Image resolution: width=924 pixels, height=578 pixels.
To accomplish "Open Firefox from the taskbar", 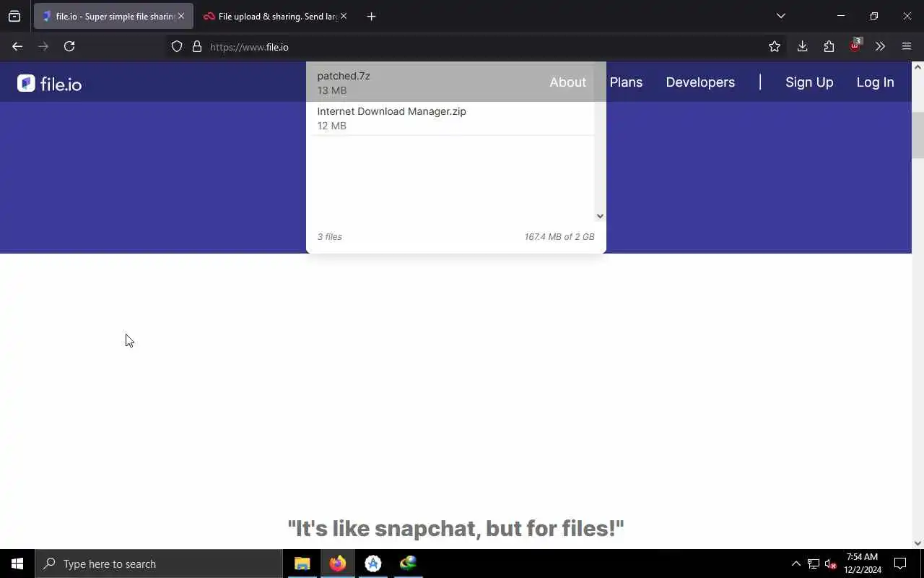I will pyautogui.click(x=337, y=564).
